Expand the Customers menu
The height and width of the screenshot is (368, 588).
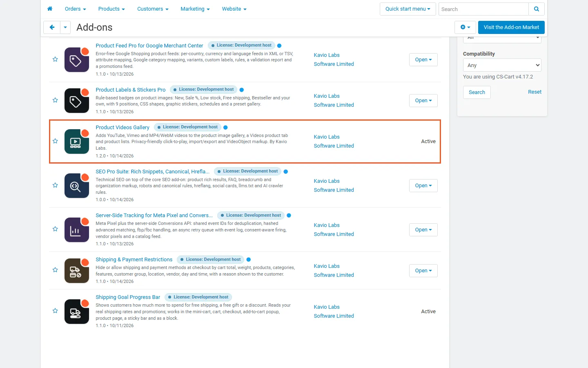coord(153,9)
